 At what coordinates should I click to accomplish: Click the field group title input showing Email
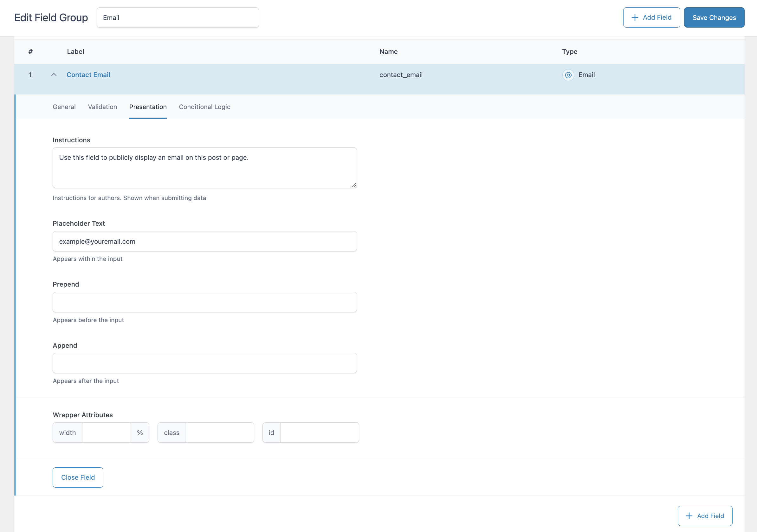178,17
